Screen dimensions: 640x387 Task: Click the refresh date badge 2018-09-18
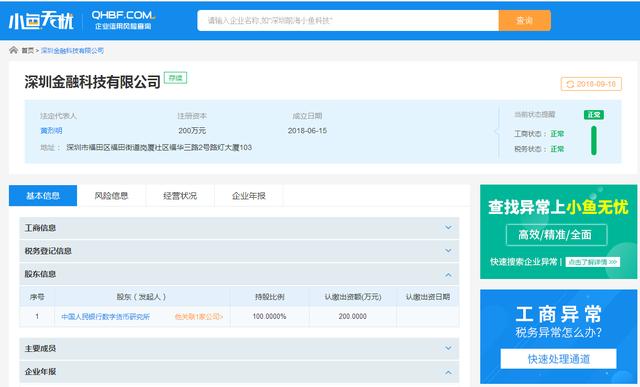(591, 84)
